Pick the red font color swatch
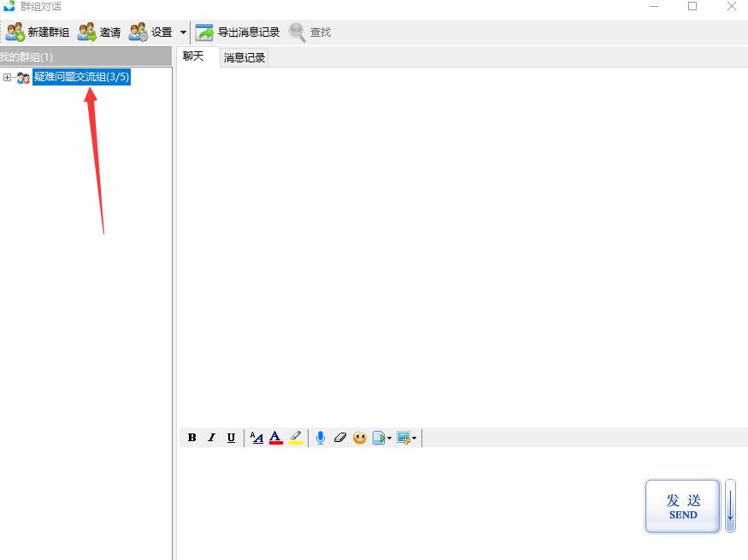 [275, 438]
